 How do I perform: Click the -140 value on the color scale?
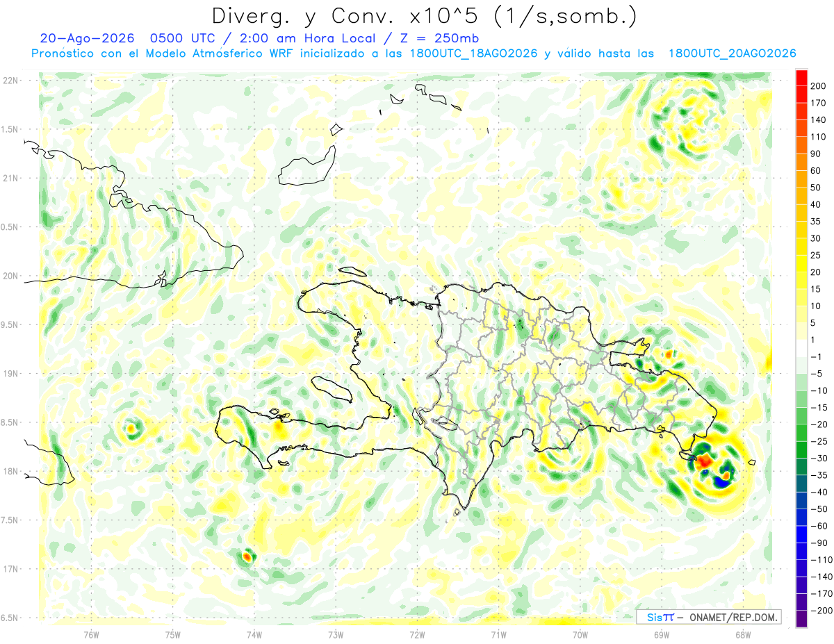pyautogui.click(x=821, y=577)
